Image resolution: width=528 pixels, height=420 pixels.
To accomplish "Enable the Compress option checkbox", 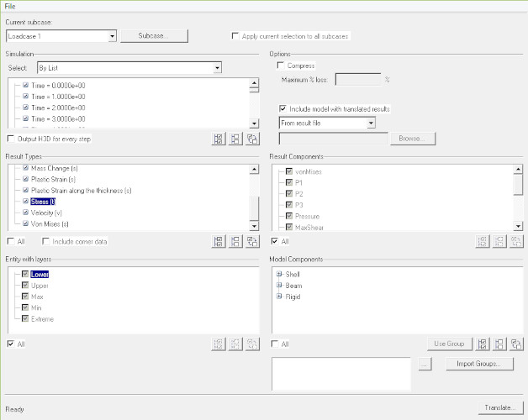I will [282, 66].
